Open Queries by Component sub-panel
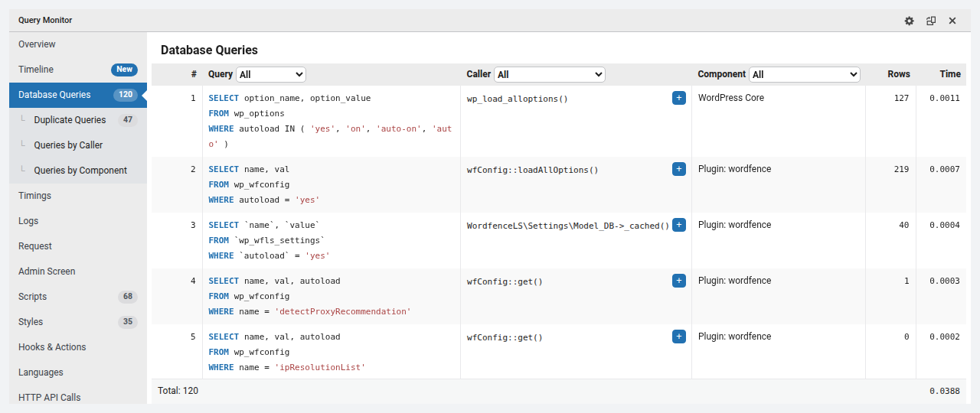The image size is (980, 413). [x=78, y=171]
